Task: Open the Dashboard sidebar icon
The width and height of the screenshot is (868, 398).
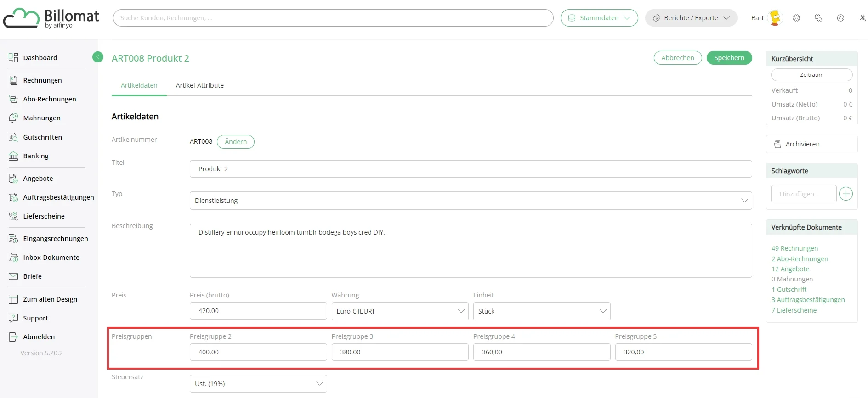Action: tap(13, 58)
